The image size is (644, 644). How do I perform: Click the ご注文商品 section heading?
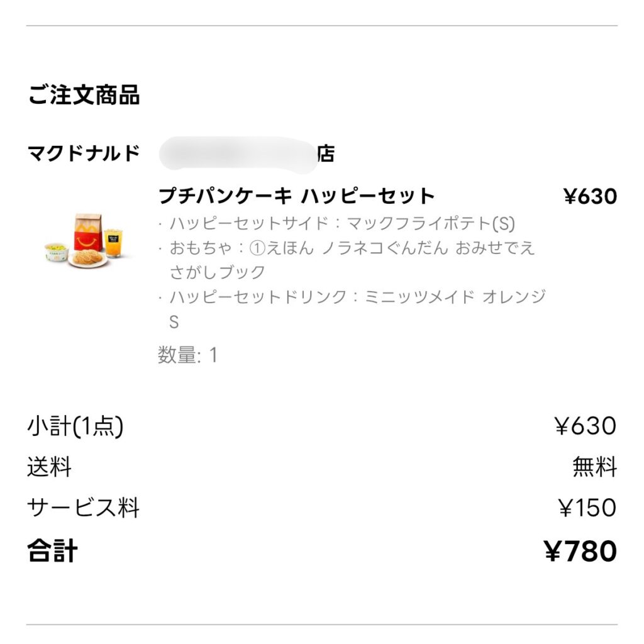tap(84, 96)
